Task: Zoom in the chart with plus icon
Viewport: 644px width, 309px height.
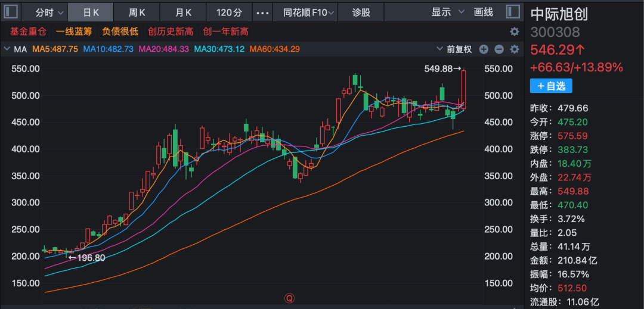Action: click(484, 49)
